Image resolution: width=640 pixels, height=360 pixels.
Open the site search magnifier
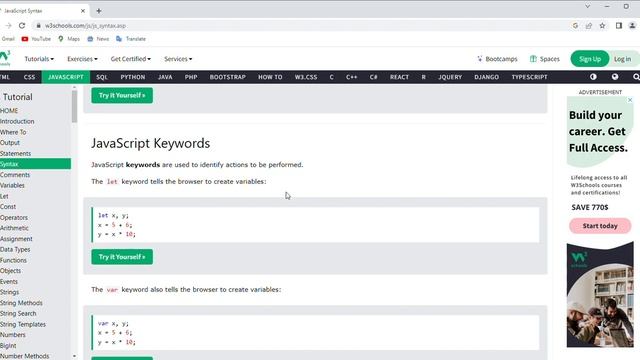click(x=636, y=77)
